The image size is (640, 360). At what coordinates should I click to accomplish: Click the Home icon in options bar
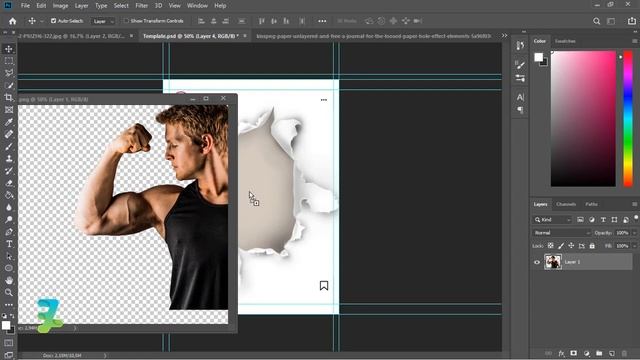pos(13,21)
